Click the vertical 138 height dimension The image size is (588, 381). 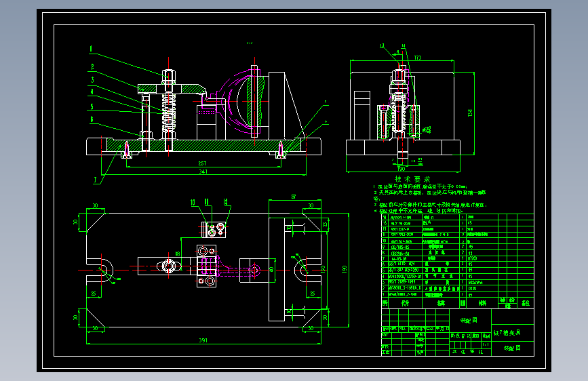[x=470, y=113]
